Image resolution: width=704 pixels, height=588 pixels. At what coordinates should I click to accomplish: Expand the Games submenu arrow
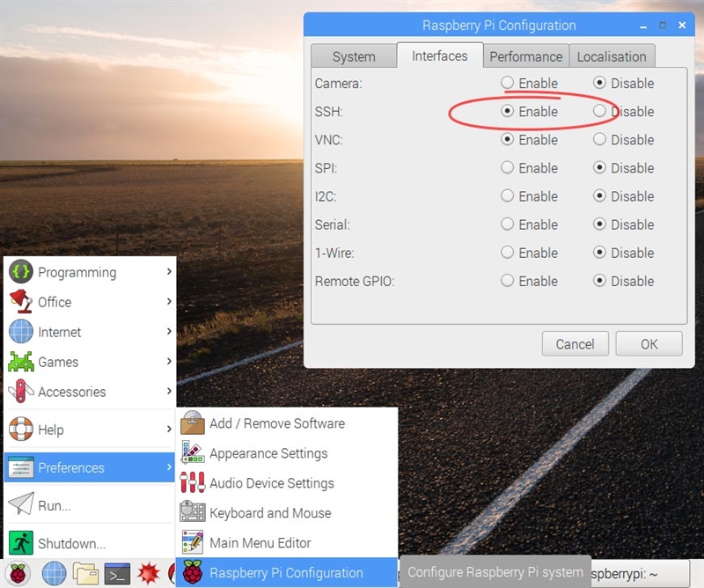pyautogui.click(x=168, y=362)
